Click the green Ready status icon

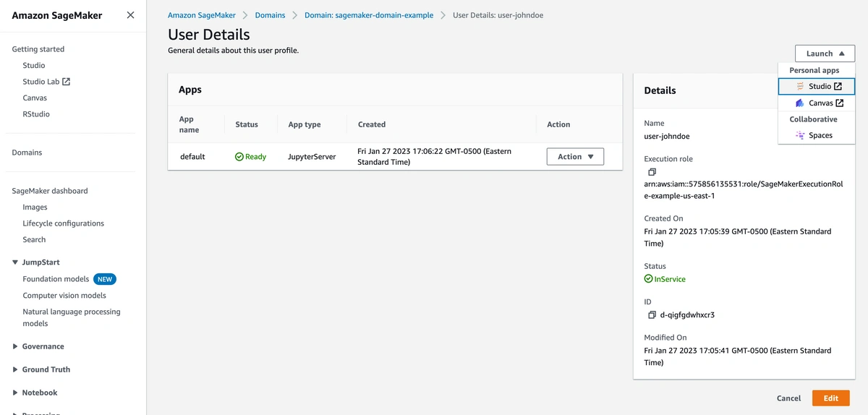tap(239, 157)
